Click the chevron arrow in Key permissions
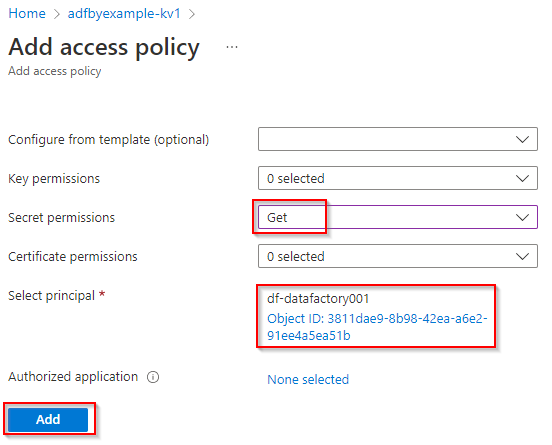This screenshot has width=552, height=445. coord(522,178)
